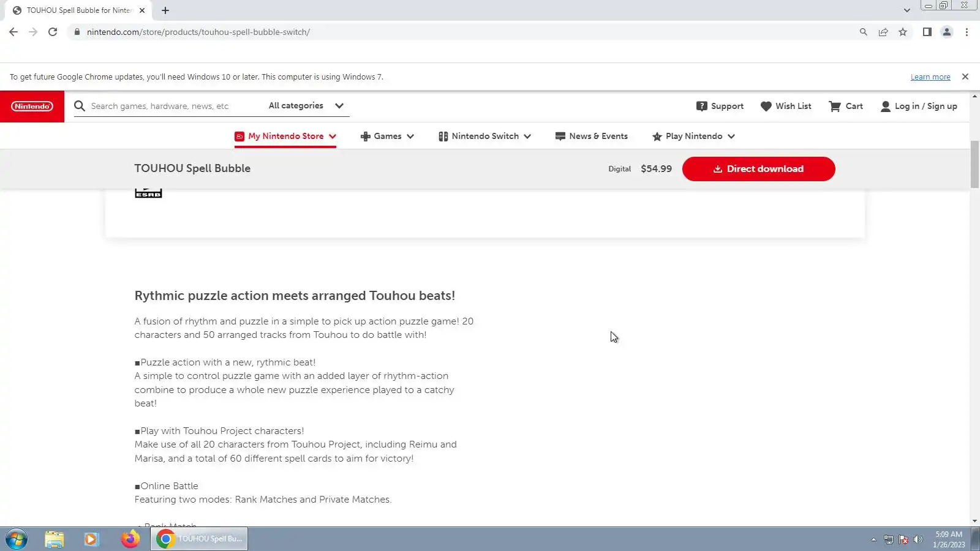Click the $54.99 price text
980x551 pixels.
[656, 169]
